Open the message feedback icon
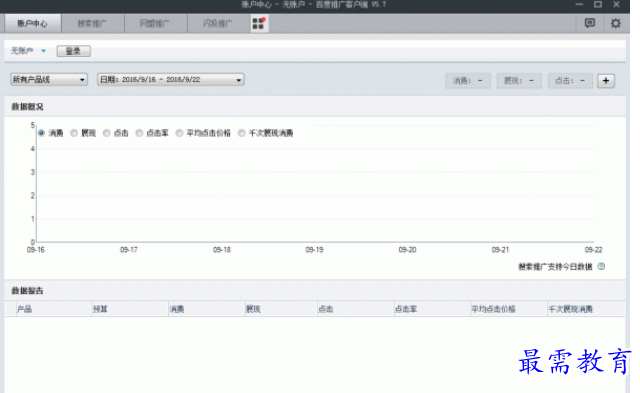 589,23
